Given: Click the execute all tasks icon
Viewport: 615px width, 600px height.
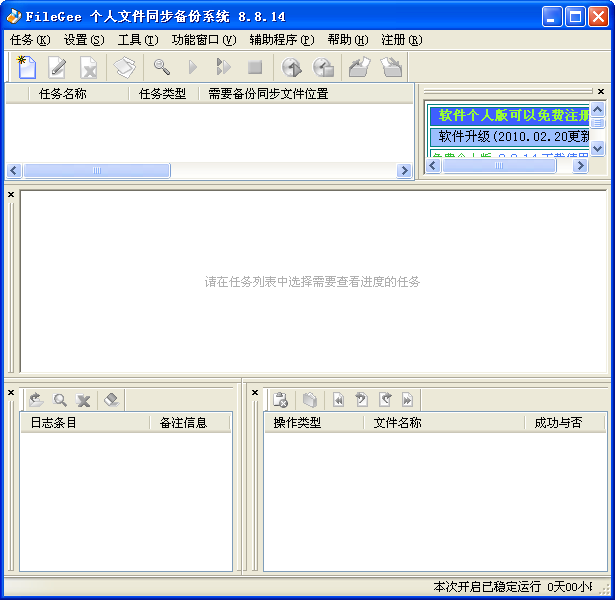Looking at the screenshot, I should pyautogui.click(x=224, y=67).
